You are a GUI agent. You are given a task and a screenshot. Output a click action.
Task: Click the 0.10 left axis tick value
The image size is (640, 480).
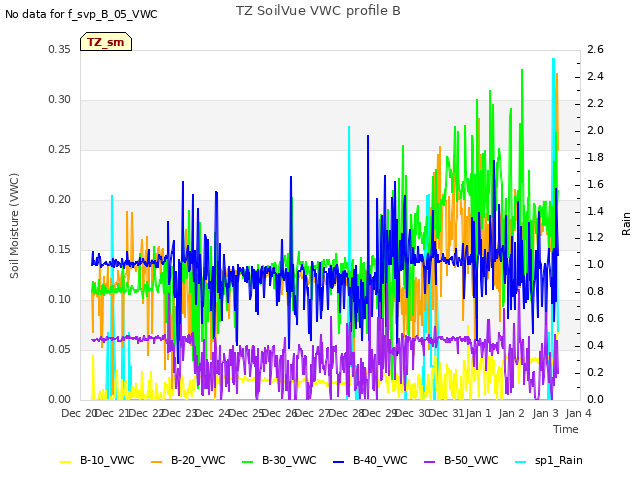pos(60,300)
